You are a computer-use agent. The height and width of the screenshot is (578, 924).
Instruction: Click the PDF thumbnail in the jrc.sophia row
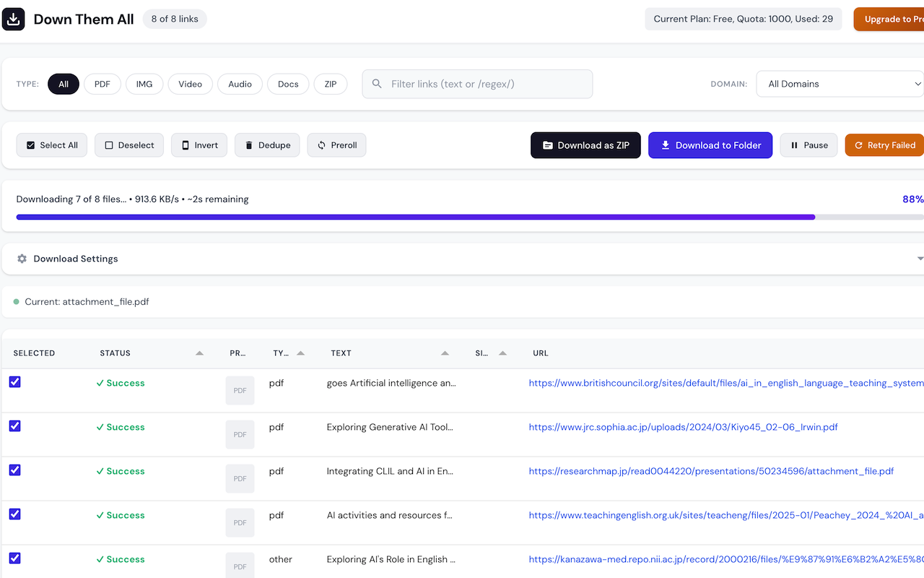tap(240, 434)
